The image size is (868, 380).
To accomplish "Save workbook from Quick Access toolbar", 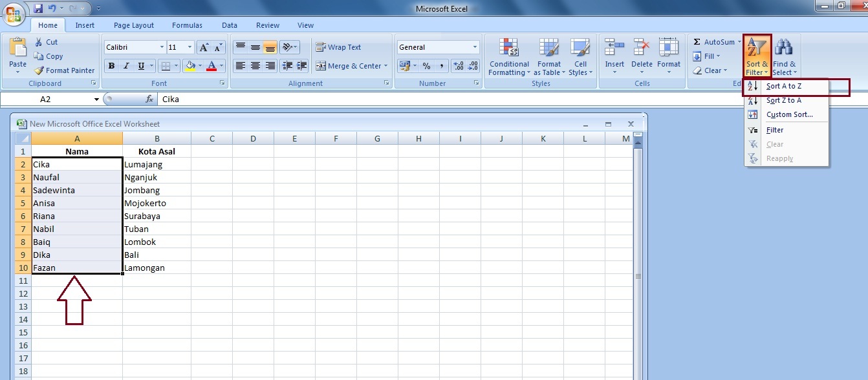I will (x=38, y=8).
